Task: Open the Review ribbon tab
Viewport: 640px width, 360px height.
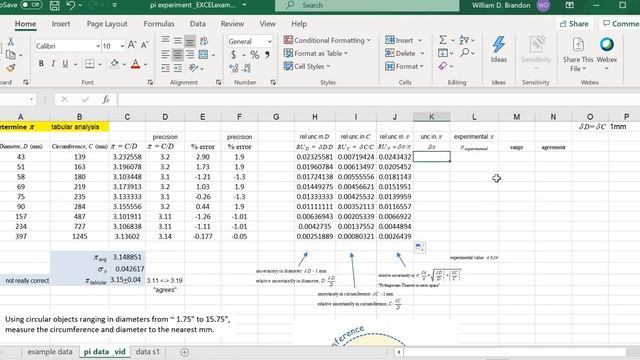Action: pos(232,24)
